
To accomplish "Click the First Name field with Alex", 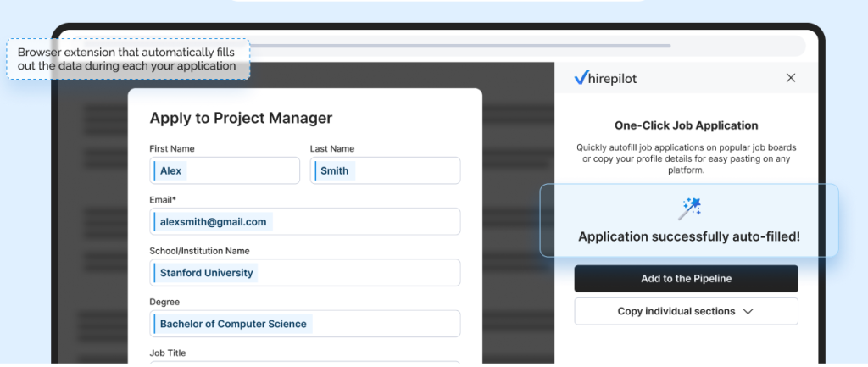I will click(225, 170).
